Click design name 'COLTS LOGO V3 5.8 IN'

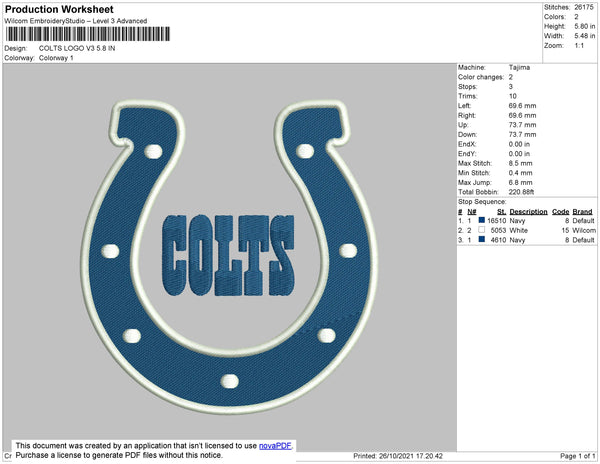77,48
